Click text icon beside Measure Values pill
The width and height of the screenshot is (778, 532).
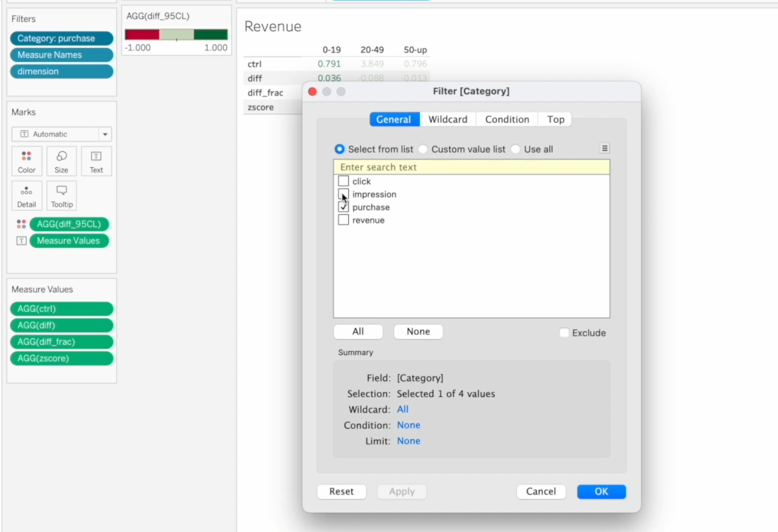click(x=21, y=241)
